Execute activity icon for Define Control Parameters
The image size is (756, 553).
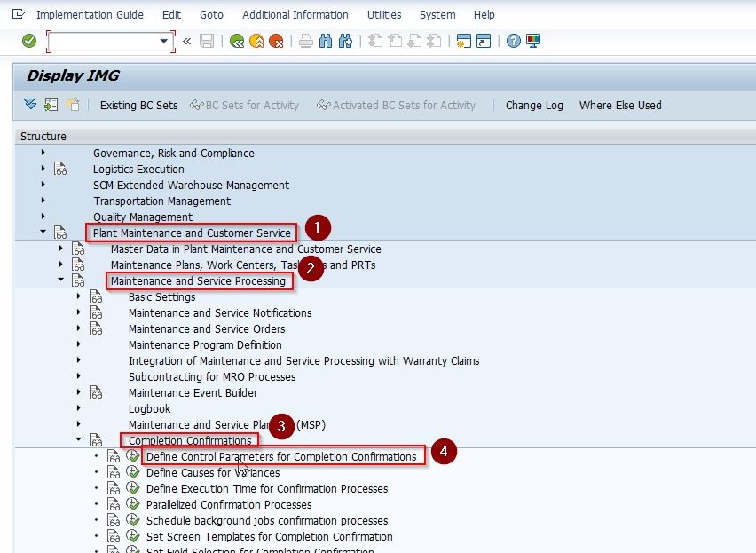pos(132,456)
